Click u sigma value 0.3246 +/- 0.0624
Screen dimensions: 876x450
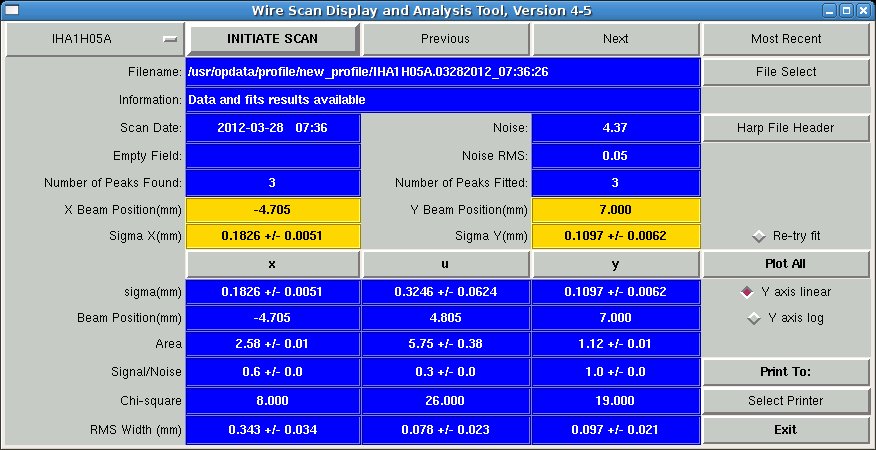(x=445, y=292)
